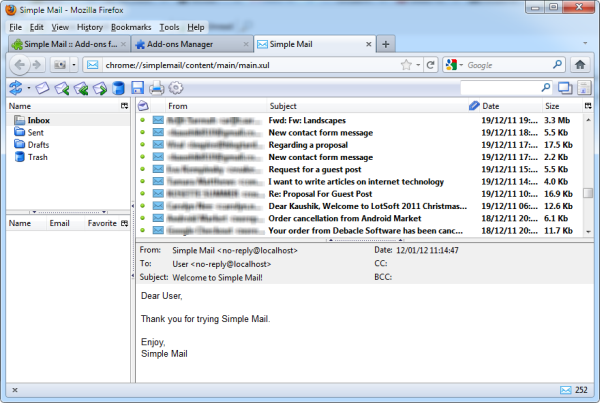Click the magnifier icon in mail search

546,88
